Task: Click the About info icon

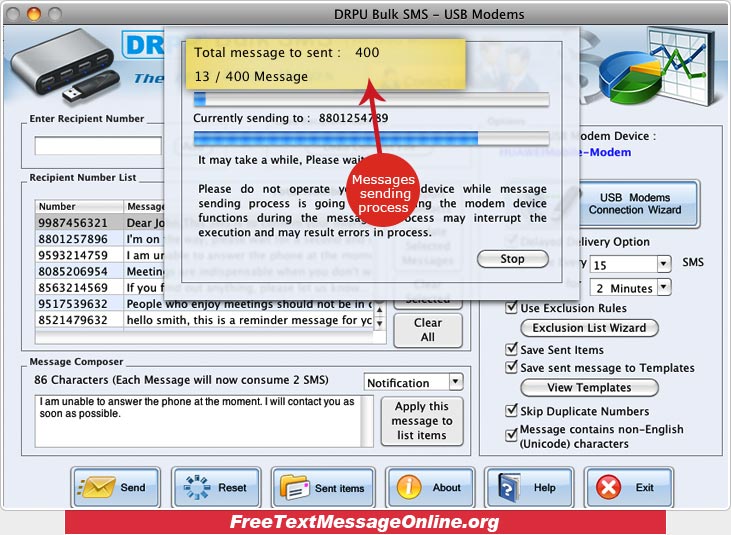Action: pyautogui.click(x=409, y=487)
